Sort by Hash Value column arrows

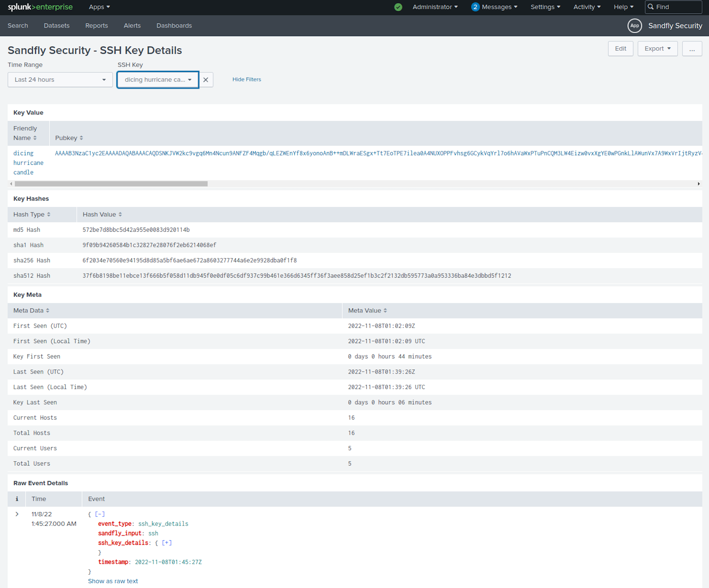point(120,214)
